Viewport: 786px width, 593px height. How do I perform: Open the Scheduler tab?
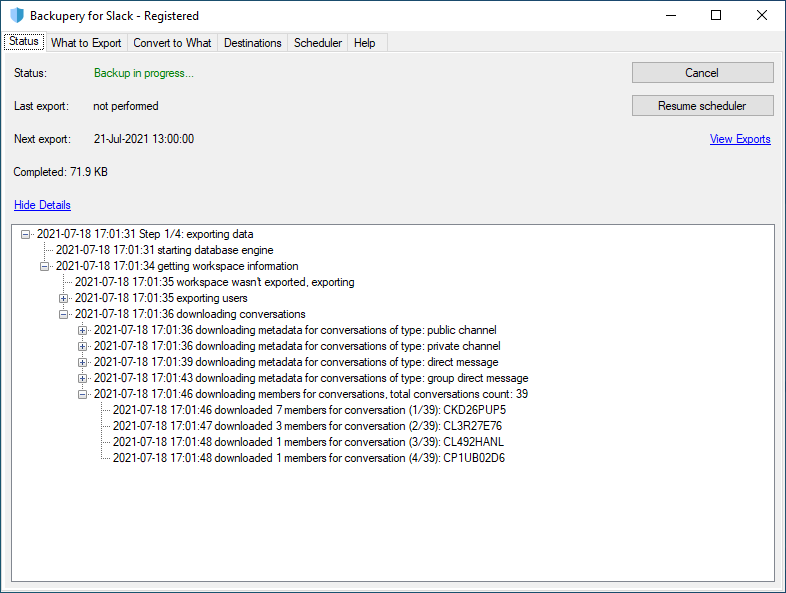(x=318, y=43)
